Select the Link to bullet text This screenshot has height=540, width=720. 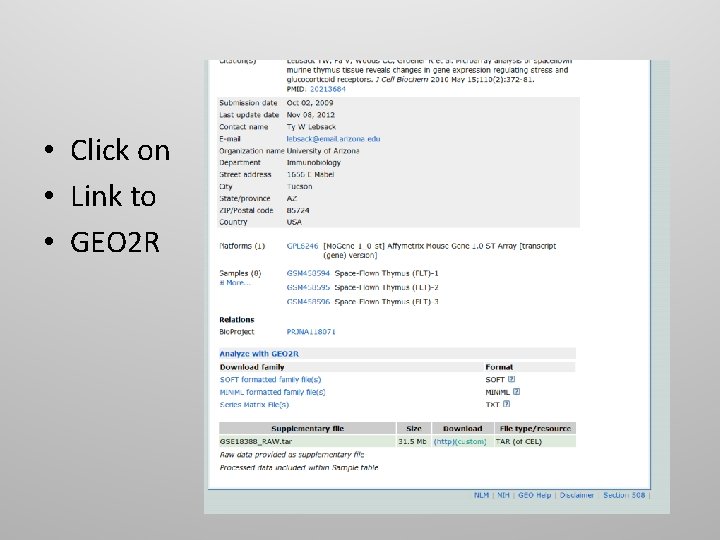[x=113, y=196]
